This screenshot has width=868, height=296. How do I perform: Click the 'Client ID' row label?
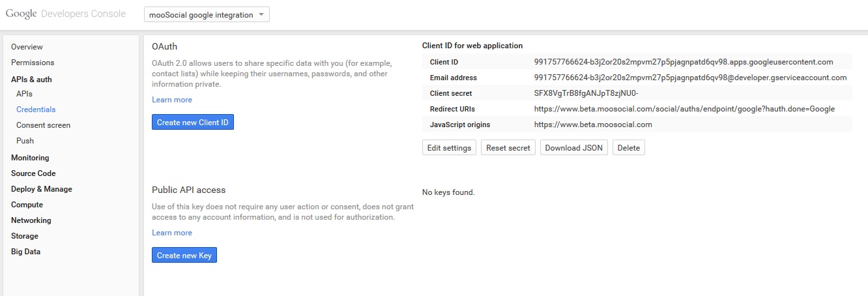[444, 62]
